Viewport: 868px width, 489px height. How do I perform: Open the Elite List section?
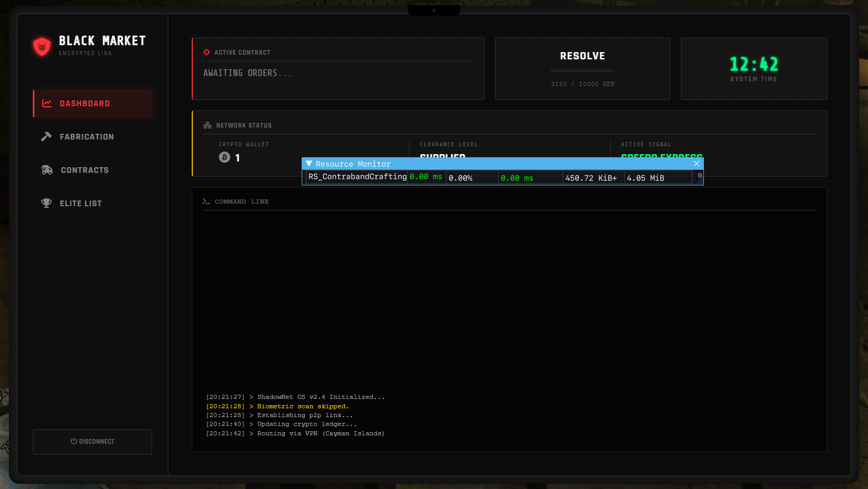pyautogui.click(x=93, y=204)
